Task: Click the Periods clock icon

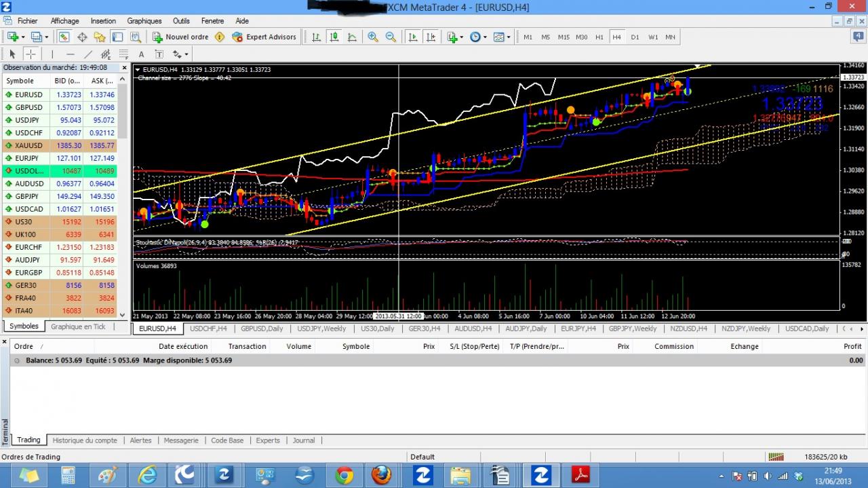Action: tap(475, 37)
